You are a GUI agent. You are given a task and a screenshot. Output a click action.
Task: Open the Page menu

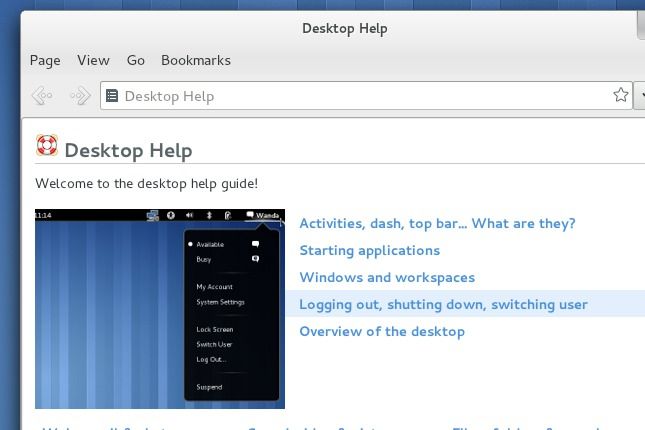(x=45, y=60)
